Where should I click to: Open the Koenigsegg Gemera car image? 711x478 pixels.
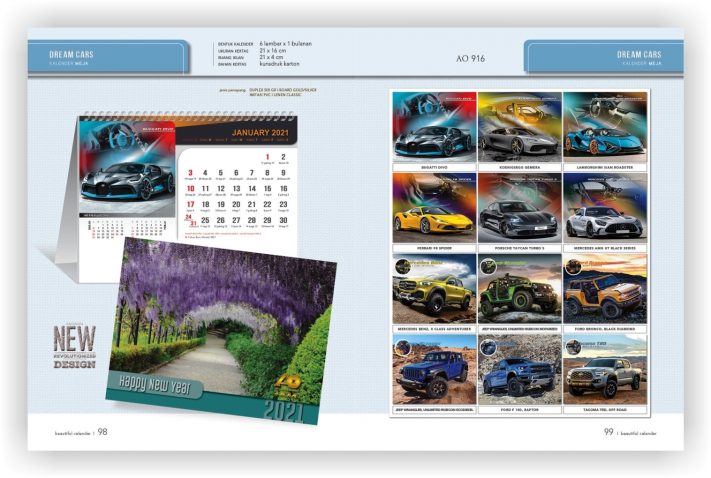pyautogui.click(x=519, y=127)
